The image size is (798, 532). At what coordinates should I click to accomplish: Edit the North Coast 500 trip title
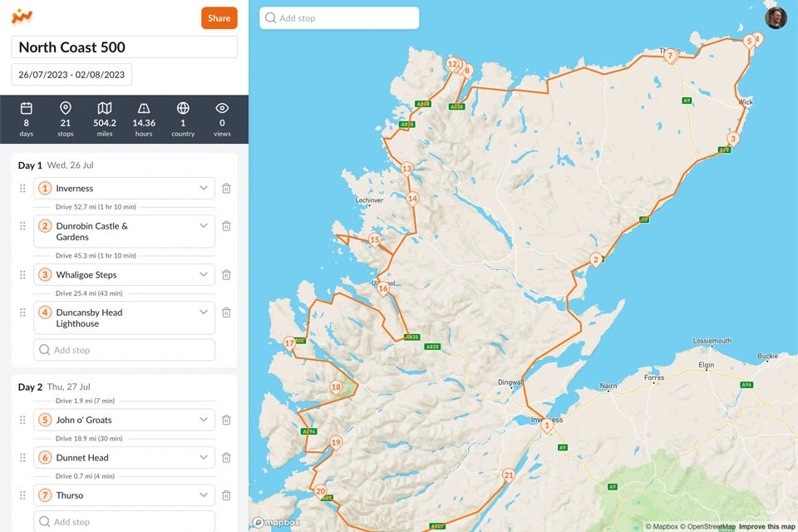pyautogui.click(x=125, y=47)
